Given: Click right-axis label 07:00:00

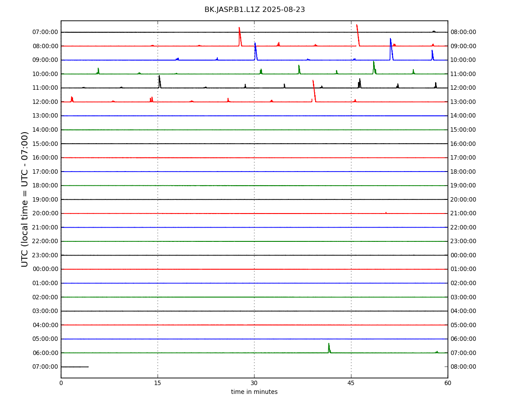Looking at the screenshot, I should (x=463, y=353).
